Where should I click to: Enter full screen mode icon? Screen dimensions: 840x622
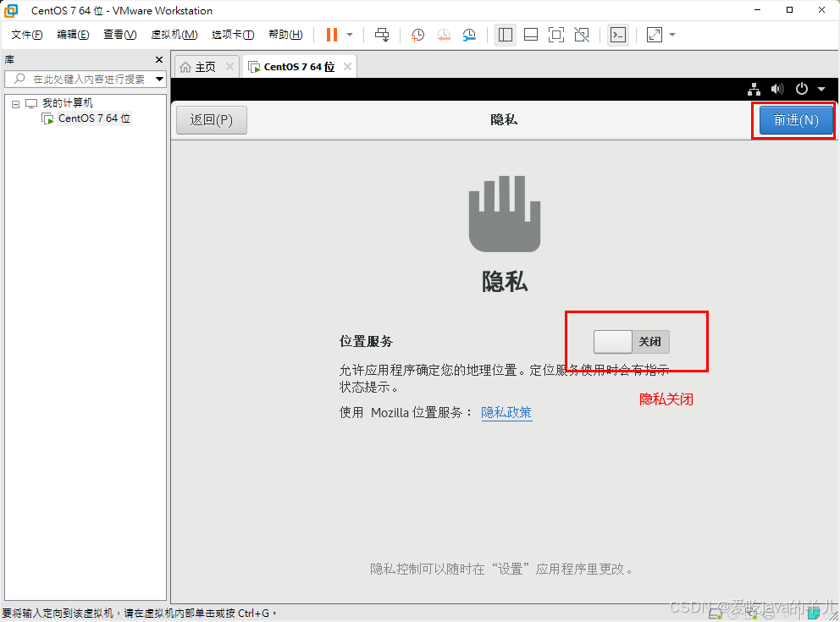[556, 35]
